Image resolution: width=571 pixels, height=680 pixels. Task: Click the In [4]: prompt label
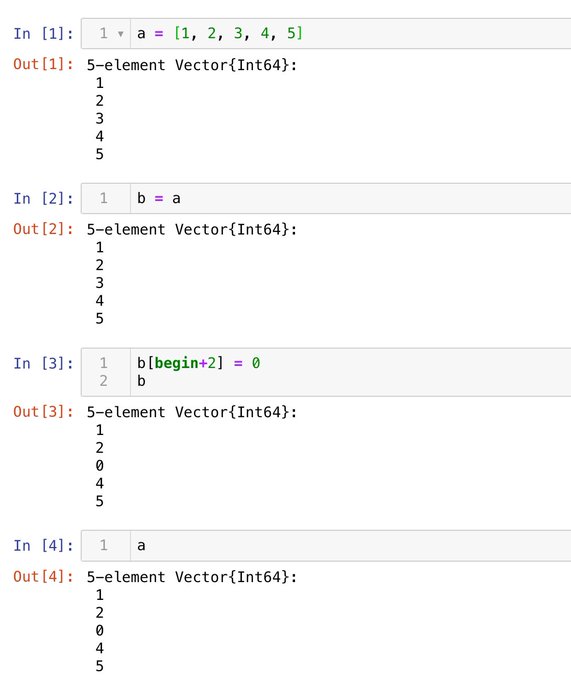(x=43, y=546)
